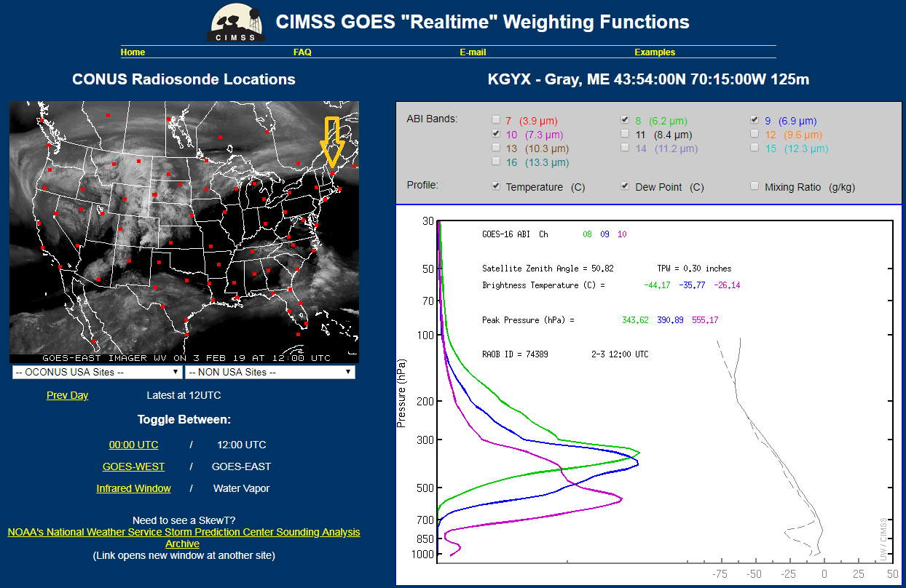Click the Prev Day link
Viewport: 906px width, 588px height.
click(x=67, y=395)
